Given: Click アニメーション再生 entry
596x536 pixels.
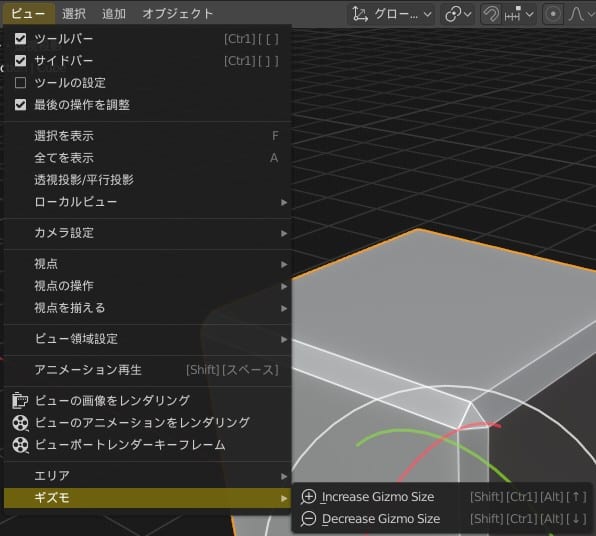Looking at the screenshot, I should coord(147,369).
